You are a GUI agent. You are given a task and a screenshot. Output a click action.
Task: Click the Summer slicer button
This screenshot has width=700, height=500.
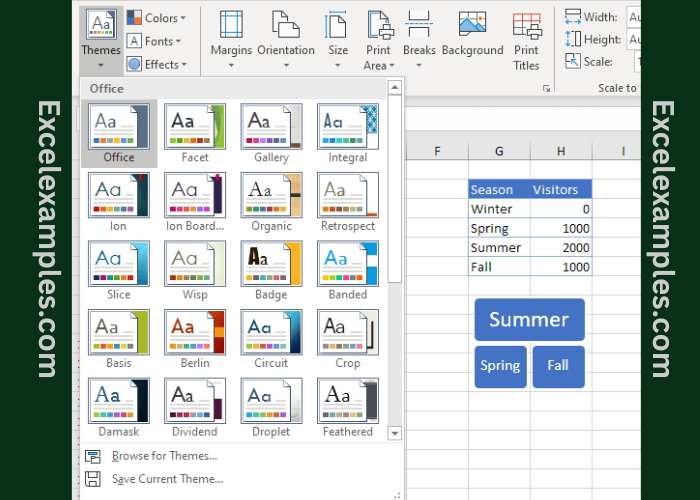529,320
